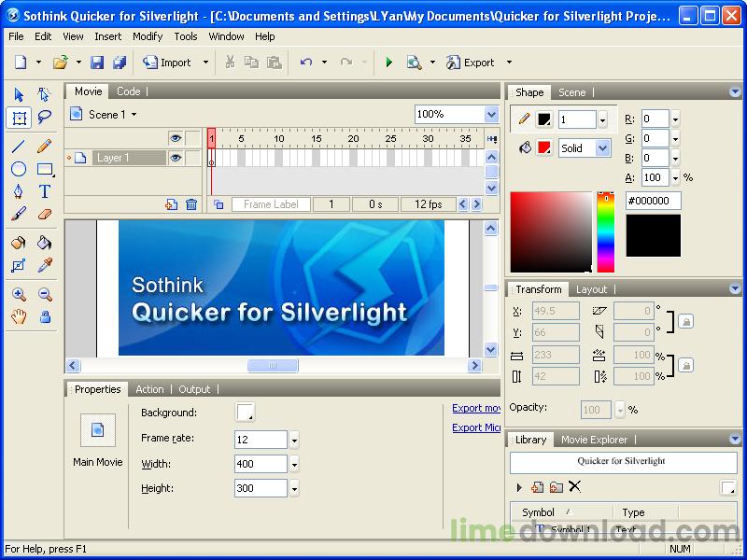Select the Text tool in toolbox
The width and height of the screenshot is (747, 560).
(x=44, y=191)
